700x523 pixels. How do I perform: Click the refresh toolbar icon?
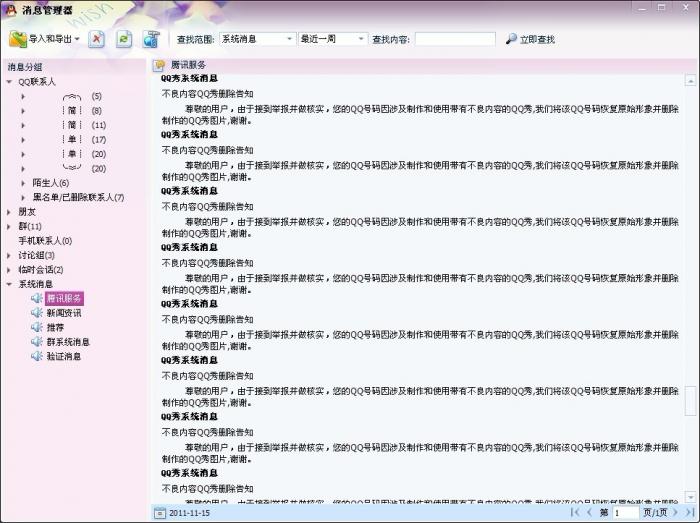124,39
